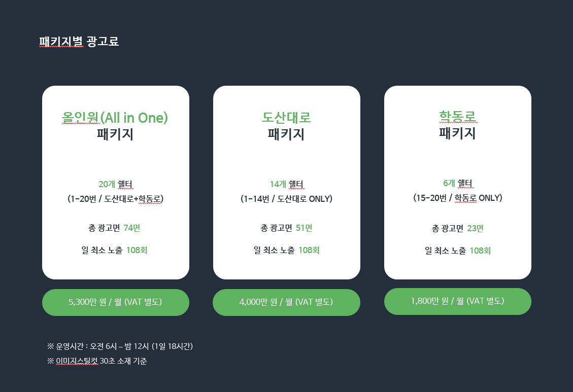573x392 pixels.
Task: Click the 4,000만 원 / 월 price button
Action: tap(286, 302)
